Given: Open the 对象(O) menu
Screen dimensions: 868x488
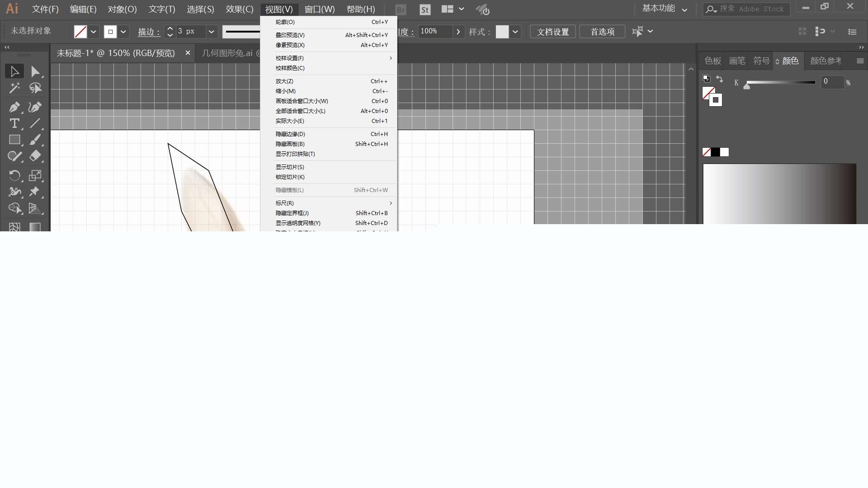Looking at the screenshot, I should tap(122, 9).
